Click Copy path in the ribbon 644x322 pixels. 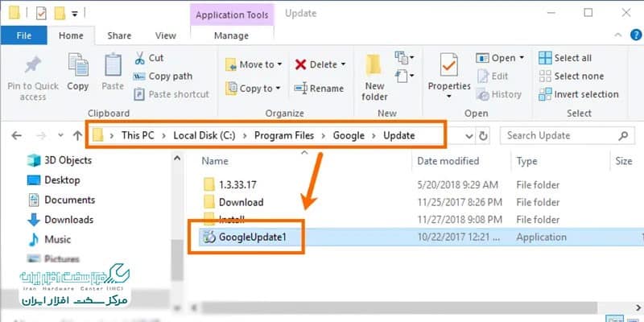163,76
